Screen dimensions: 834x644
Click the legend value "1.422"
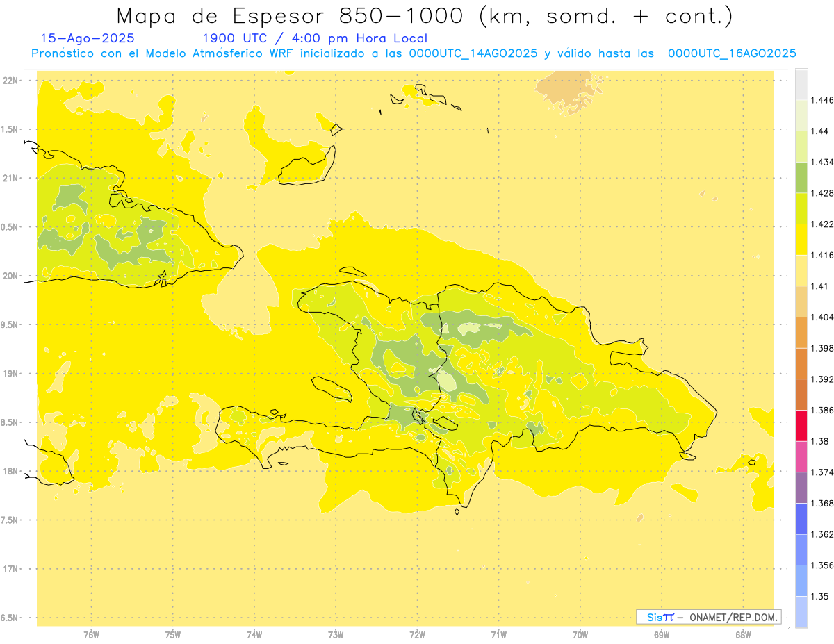pyautogui.click(x=824, y=224)
